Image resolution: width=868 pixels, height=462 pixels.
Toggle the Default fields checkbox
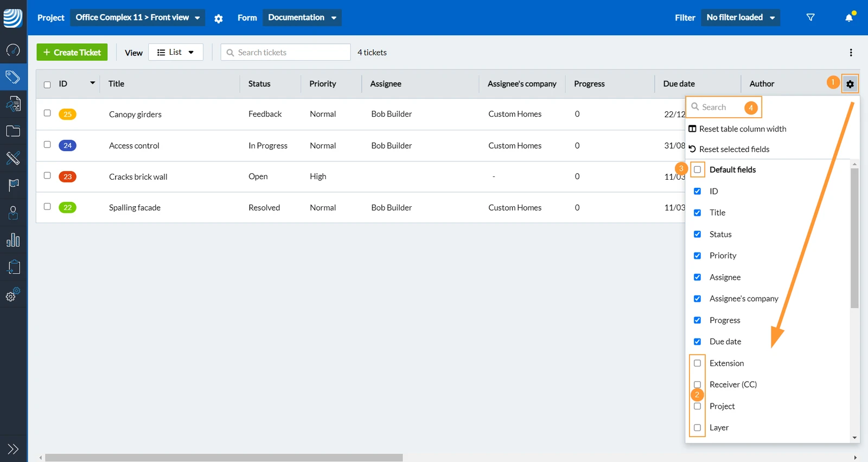[698, 170]
